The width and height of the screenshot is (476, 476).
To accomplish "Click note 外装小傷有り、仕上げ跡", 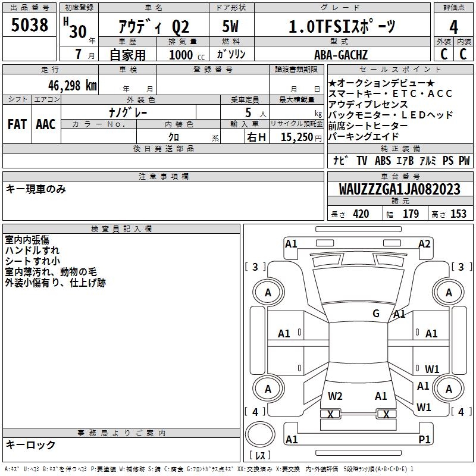I will [55, 283].
